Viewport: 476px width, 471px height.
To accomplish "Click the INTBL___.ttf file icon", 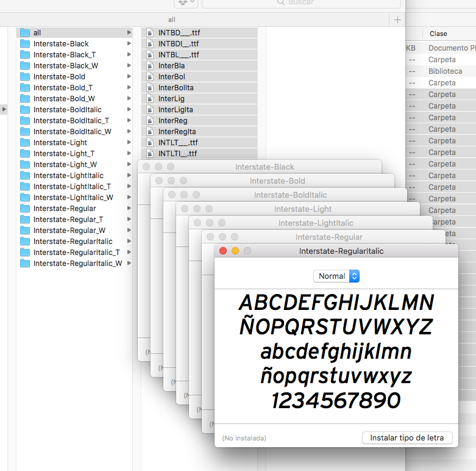I will [150, 54].
